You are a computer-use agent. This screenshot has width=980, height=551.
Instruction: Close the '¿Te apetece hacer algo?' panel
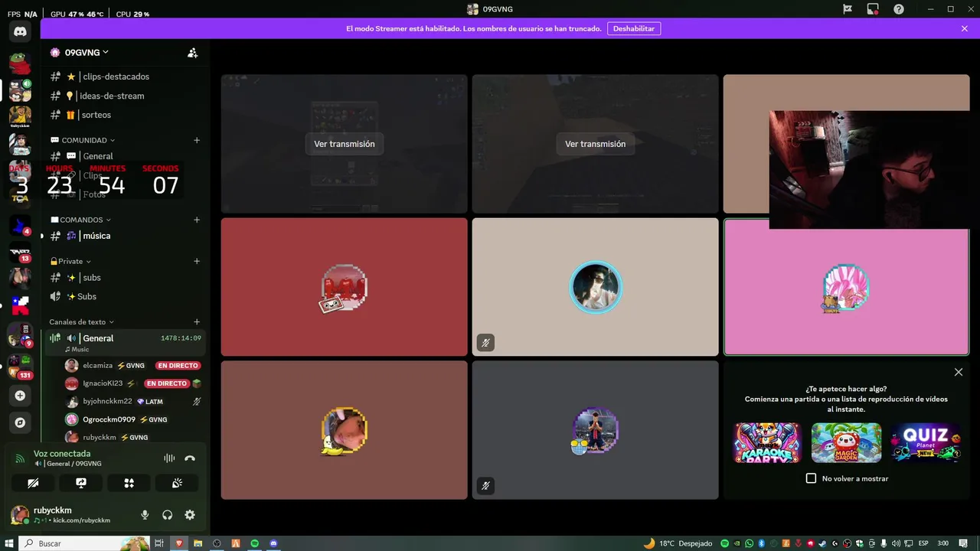coord(959,372)
